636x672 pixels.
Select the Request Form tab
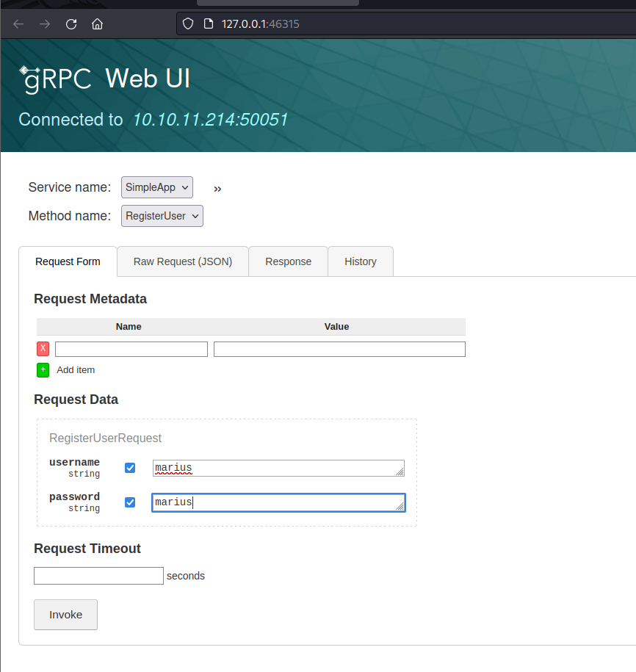click(68, 261)
